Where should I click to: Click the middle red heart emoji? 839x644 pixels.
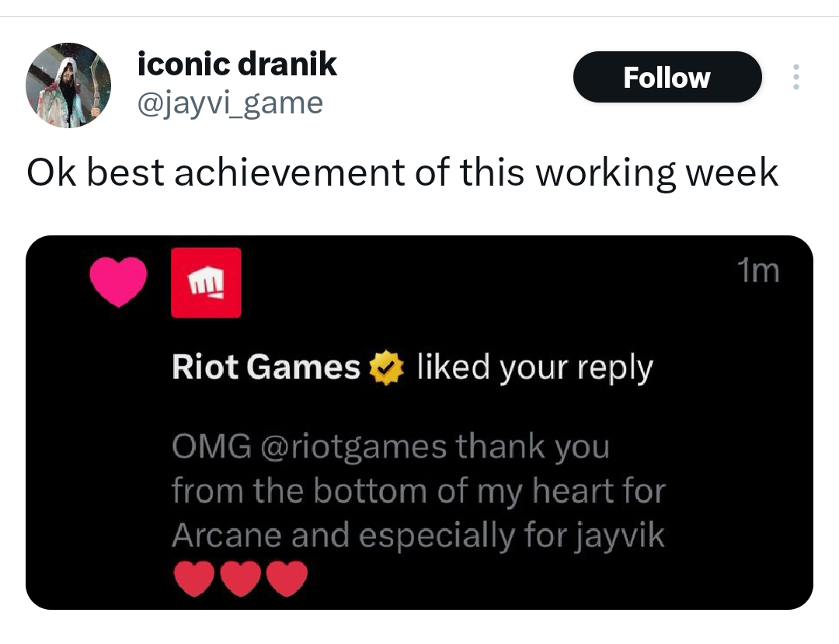(240, 579)
